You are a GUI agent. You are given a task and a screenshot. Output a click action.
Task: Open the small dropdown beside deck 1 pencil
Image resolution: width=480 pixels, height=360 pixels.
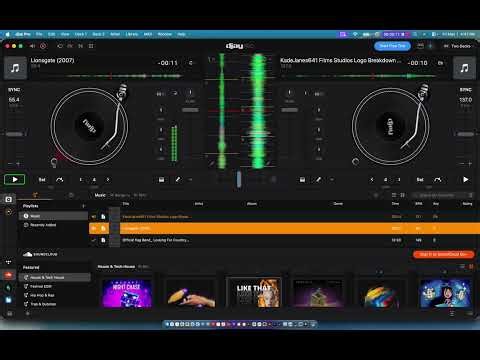[190, 180]
